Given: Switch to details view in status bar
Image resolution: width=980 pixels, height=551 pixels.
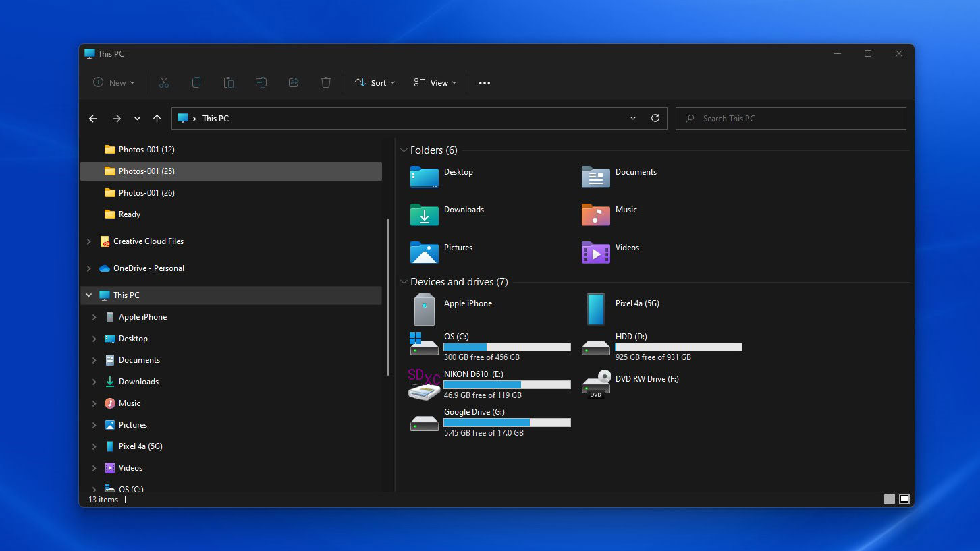Looking at the screenshot, I should pyautogui.click(x=889, y=499).
